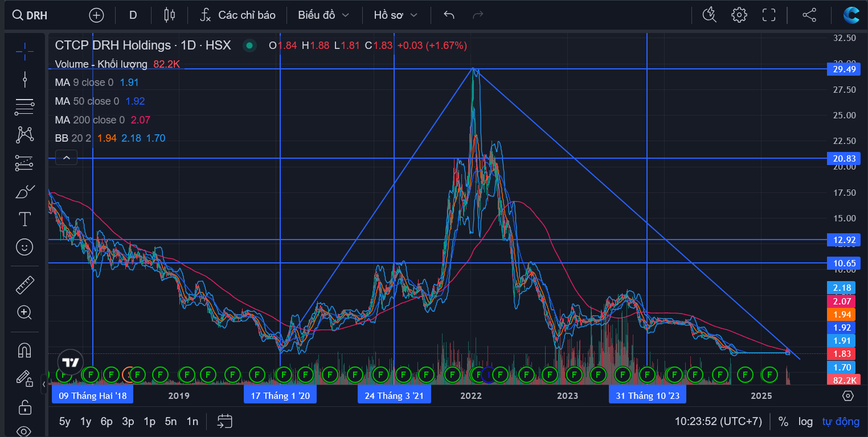Toggle tự động auto scale
868x437 pixels.
pos(841,422)
